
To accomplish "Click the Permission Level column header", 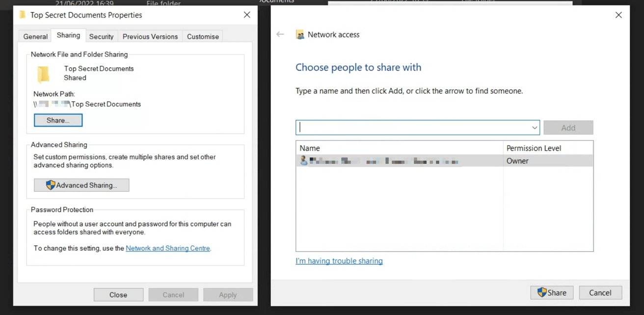I will point(534,148).
